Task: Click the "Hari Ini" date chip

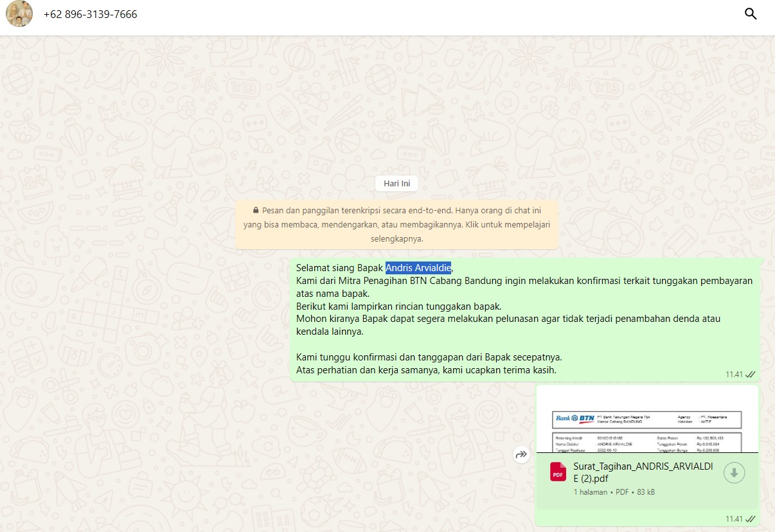Action: pyautogui.click(x=396, y=184)
